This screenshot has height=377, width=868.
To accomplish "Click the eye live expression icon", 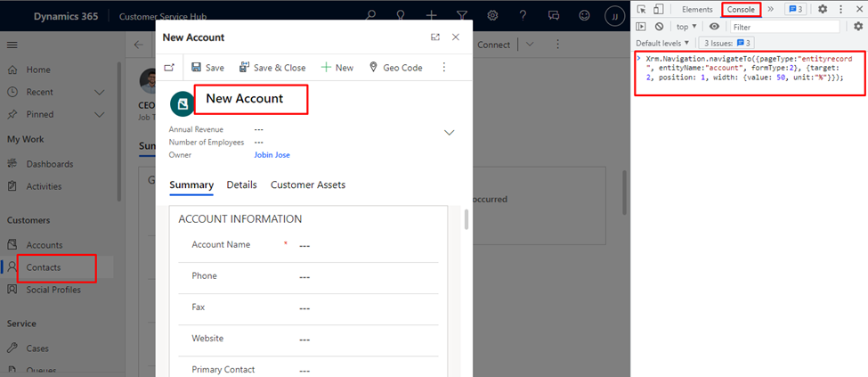I will [x=715, y=27].
